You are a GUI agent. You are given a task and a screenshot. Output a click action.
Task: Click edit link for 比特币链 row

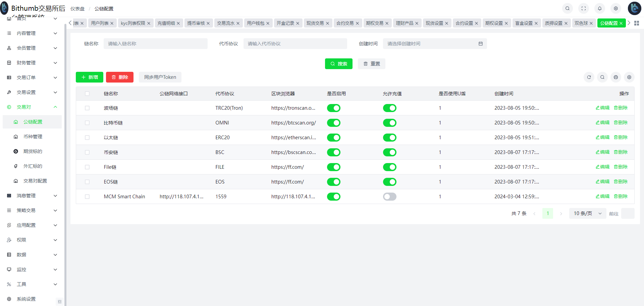coord(602,123)
